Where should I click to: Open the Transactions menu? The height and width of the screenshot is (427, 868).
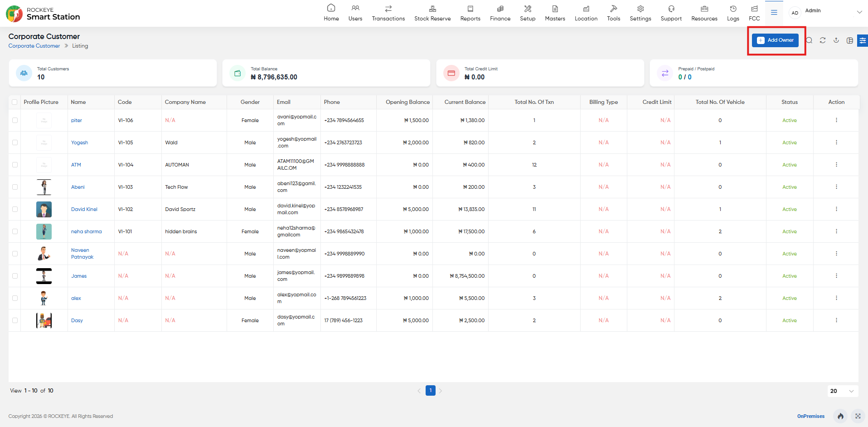click(x=388, y=13)
